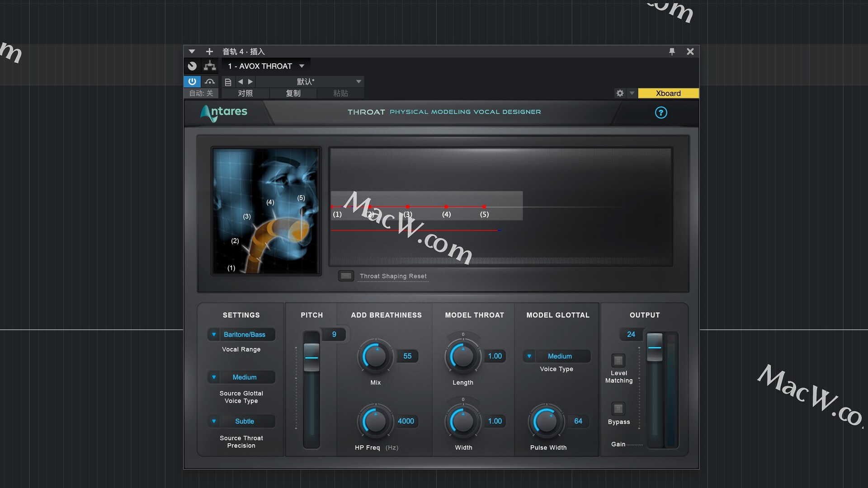Click the Throat Shaping Reset button

pyautogui.click(x=346, y=276)
